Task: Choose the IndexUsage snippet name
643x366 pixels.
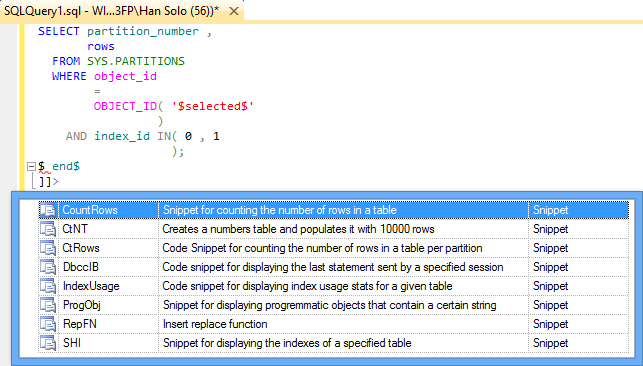Action: (91, 286)
